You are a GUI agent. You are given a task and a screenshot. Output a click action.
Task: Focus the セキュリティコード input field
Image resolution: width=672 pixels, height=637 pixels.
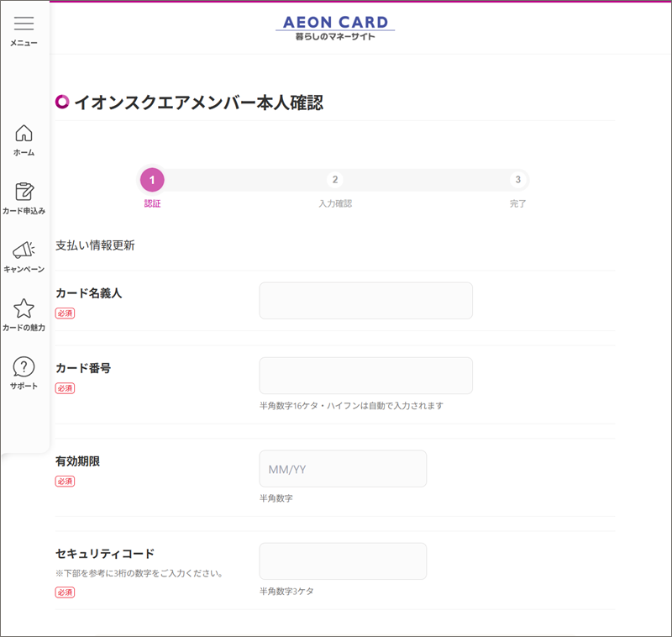click(343, 561)
